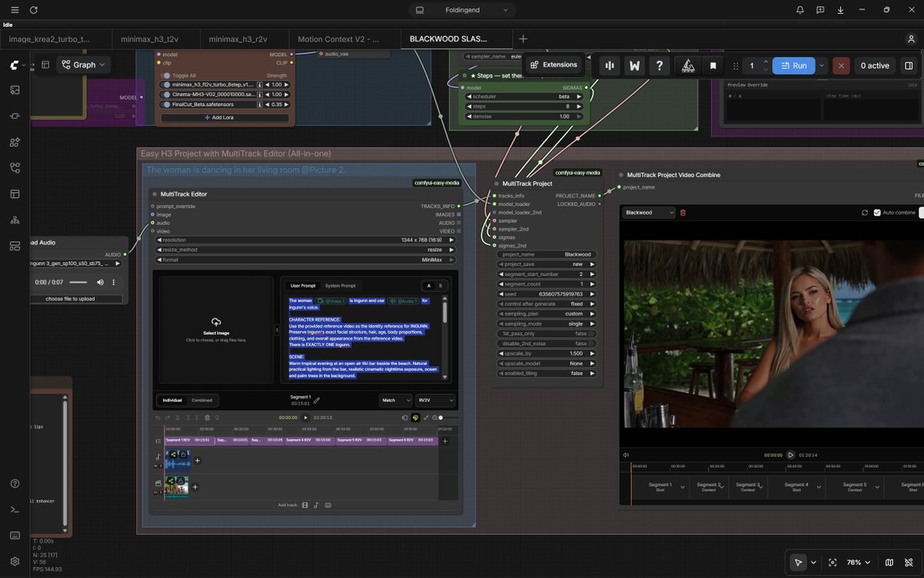Click the W icon in the toolbar
The width and height of the screenshot is (924, 578).
click(634, 66)
